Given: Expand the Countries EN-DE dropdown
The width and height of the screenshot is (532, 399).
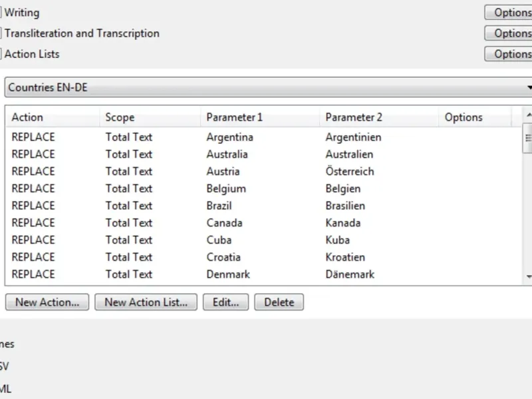Looking at the screenshot, I should pos(529,87).
